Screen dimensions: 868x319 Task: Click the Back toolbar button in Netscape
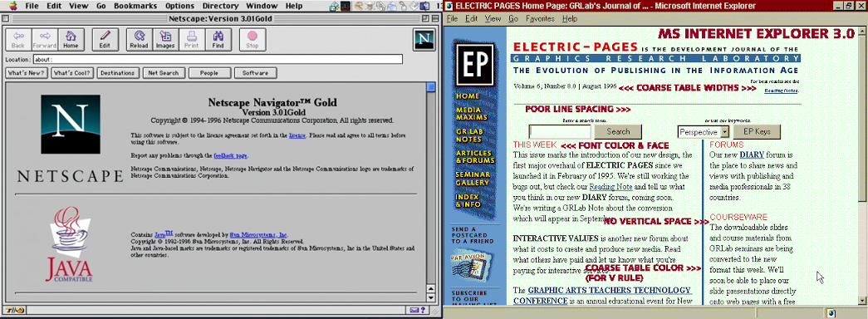(x=18, y=39)
